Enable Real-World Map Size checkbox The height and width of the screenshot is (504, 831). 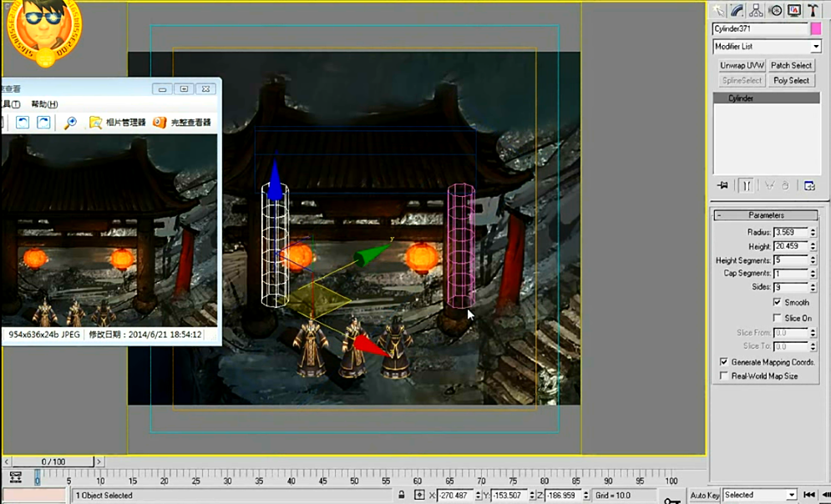tap(723, 375)
